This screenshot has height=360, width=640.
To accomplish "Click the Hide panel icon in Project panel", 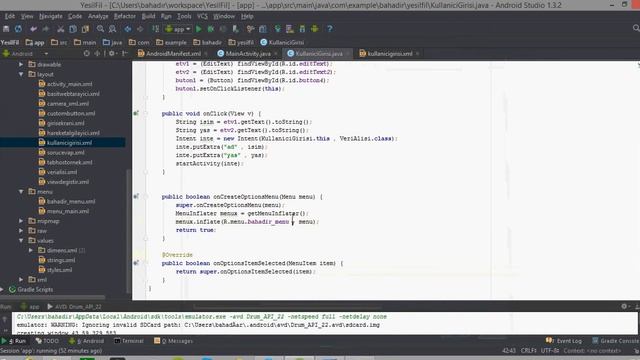I will pyautogui.click(x=125, y=53).
